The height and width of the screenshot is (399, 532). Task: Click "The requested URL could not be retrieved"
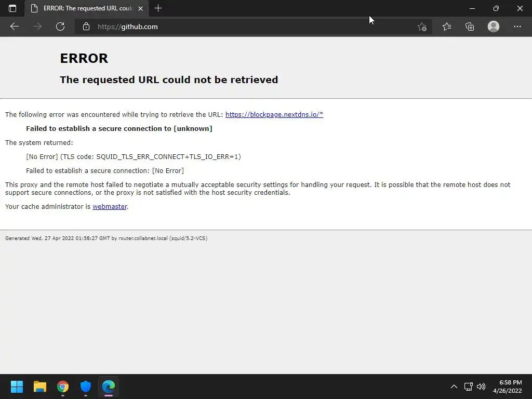click(169, 79)
